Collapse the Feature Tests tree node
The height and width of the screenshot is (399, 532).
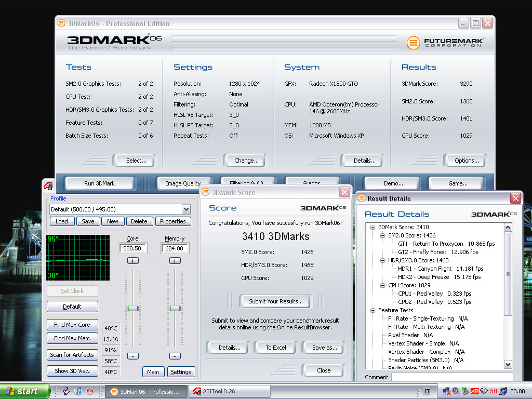click(x=373, y=310)
